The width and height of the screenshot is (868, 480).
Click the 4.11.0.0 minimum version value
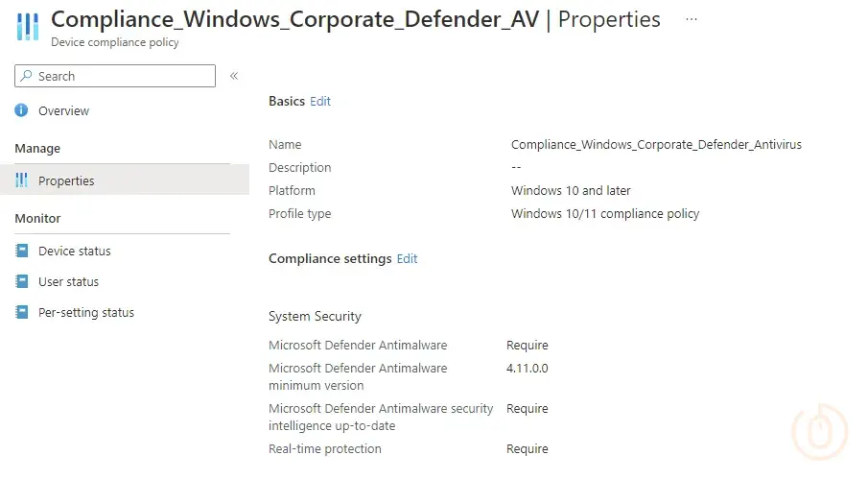tap(528, 369)
